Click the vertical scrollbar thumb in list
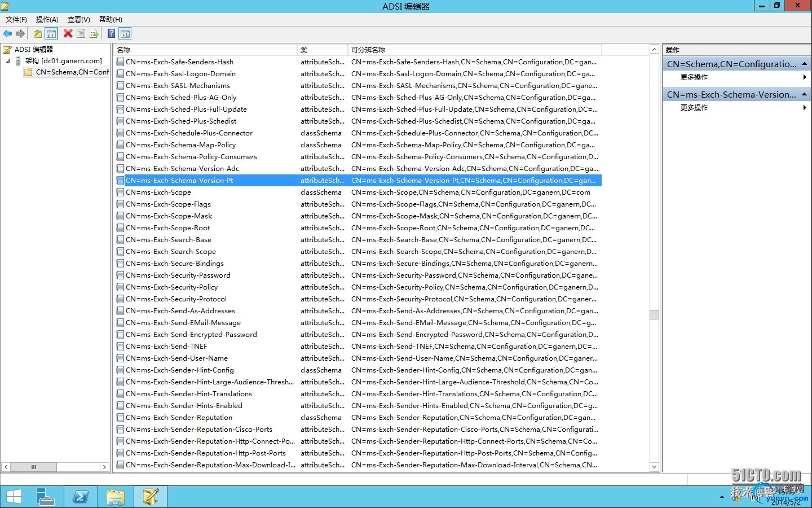Screen dimensions: 812x508 pos(654,314)
